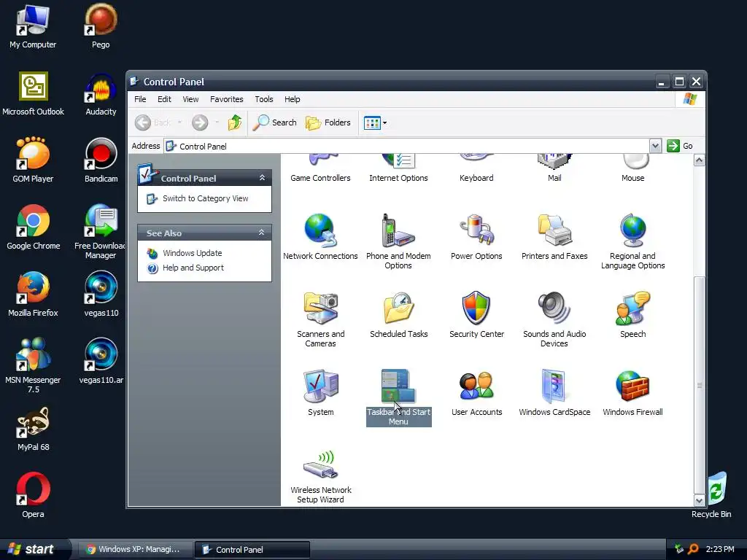Viewport: 747px width, 560px height.
Task: Select the My Computer desktop icon
Action: click(x=33, y=26)
